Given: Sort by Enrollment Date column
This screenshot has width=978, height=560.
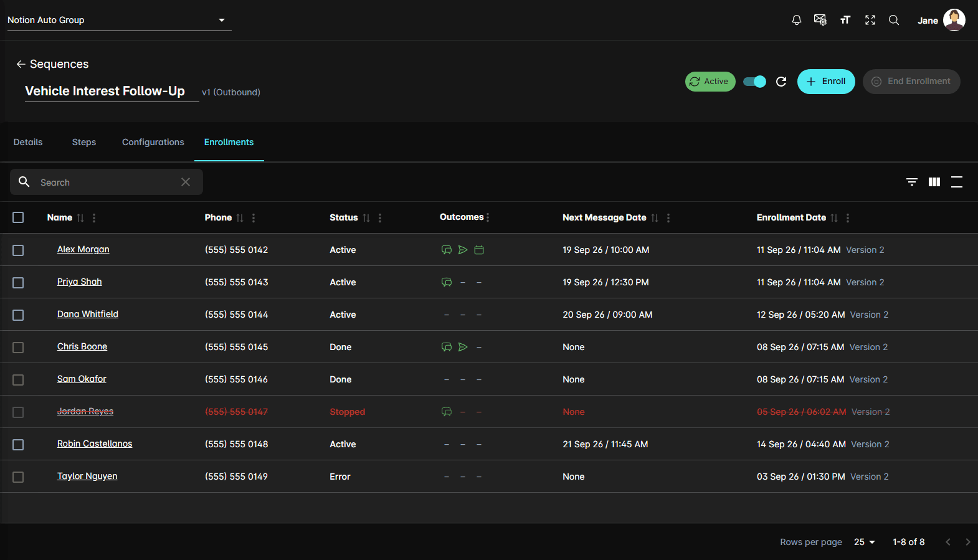Looking at the screenshot, I should click(x=834, y=218).
